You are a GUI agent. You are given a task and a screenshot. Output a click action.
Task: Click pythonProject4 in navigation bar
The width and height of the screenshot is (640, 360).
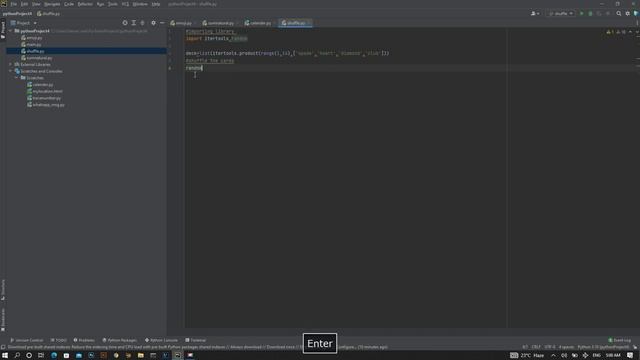17,13
